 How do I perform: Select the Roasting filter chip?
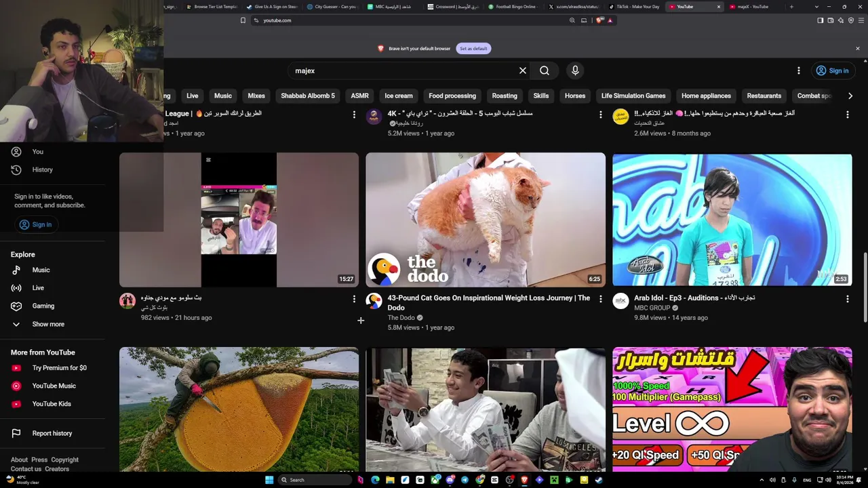505,96
